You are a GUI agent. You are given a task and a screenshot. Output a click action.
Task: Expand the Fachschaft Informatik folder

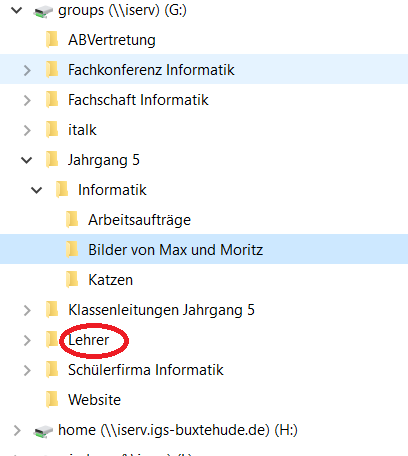tap(27, 100)
